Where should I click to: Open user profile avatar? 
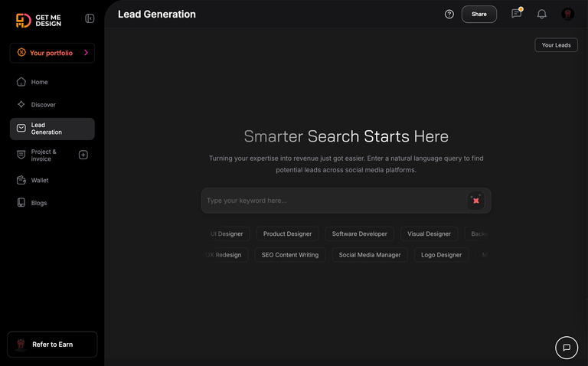point(568,15)
